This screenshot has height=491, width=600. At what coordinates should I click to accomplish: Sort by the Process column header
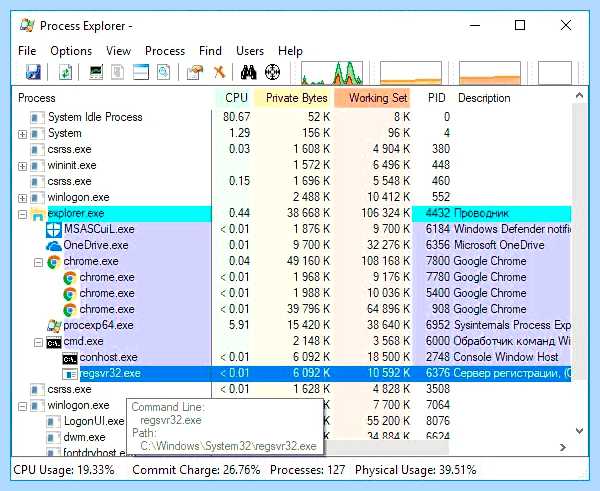point(37,98)
